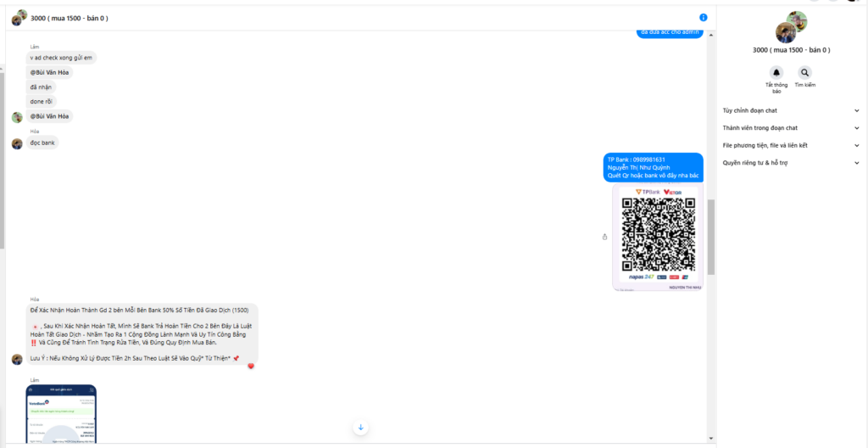Click the conversation info icon in chat header

coord(704,18)
